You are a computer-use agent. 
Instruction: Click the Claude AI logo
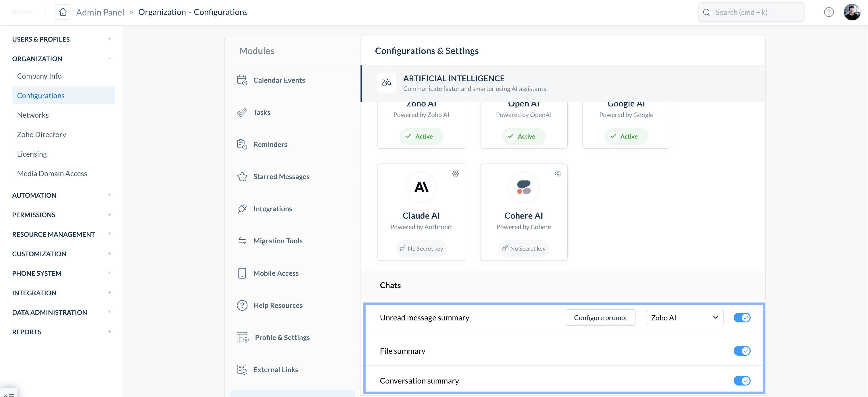[421, 187]
